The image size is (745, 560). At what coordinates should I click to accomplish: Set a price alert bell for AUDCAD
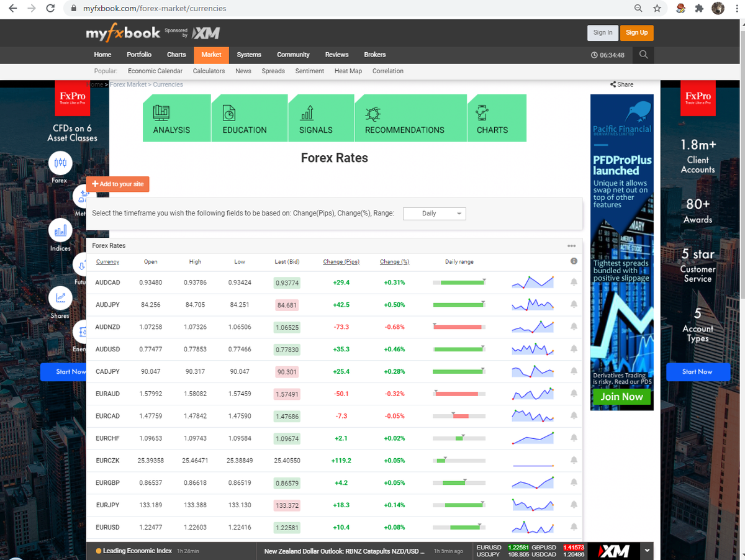point(573,282)
